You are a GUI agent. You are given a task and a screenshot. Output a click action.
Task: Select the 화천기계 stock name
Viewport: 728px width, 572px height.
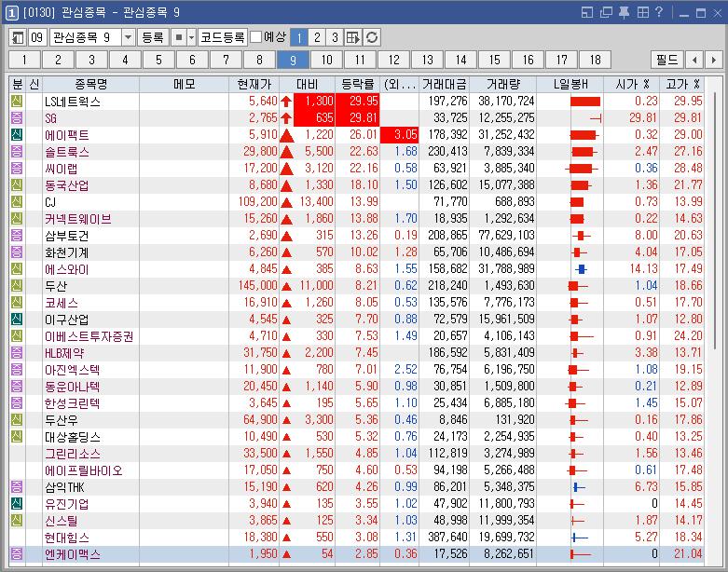67,252
